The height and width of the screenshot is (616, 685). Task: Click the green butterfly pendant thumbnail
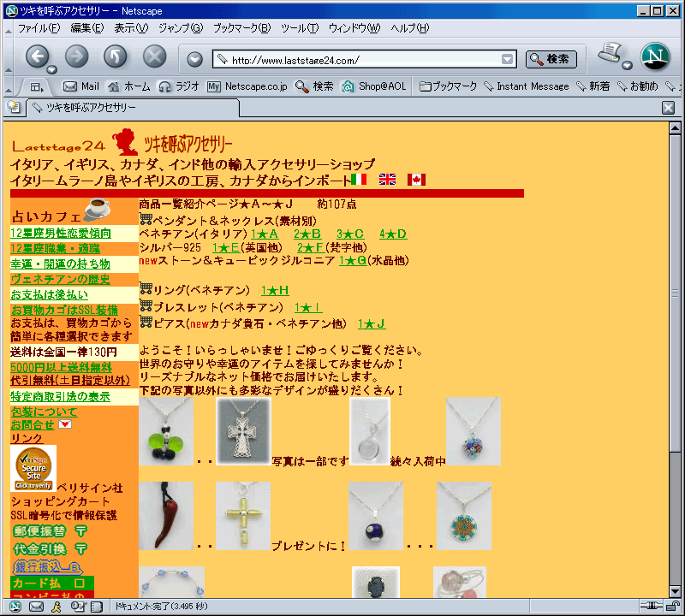(x=166, y=431)
